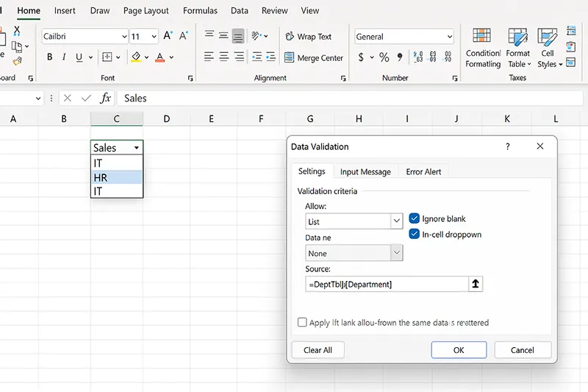
Task: Click the Copy icon
Action: pyautogui.click(x=16, y=46)
